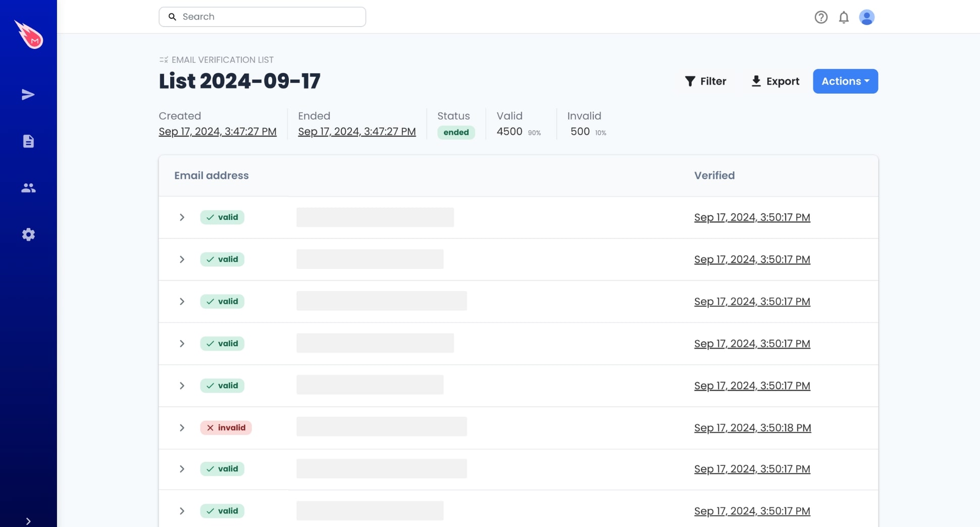The width and height of the screenshot is (980, 527).
Task: Click the 3:50:18 PM verified timestamp
Action: point(752,428)
